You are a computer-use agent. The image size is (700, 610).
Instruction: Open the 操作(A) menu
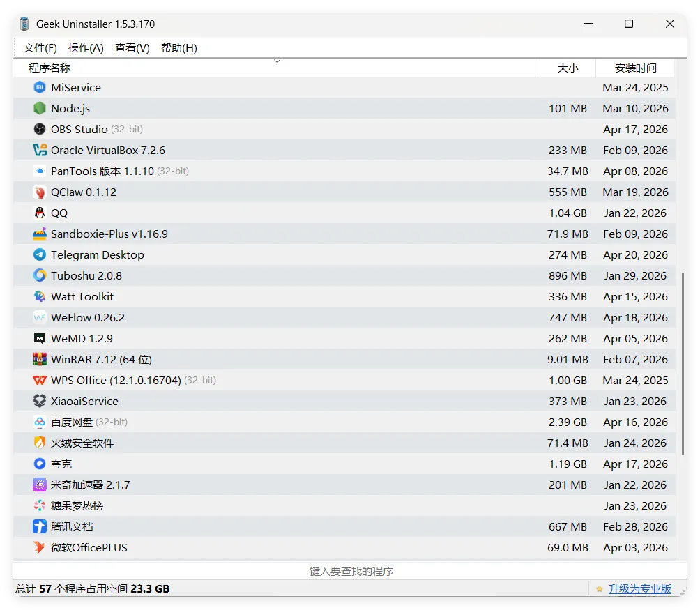tap(86, 47)
